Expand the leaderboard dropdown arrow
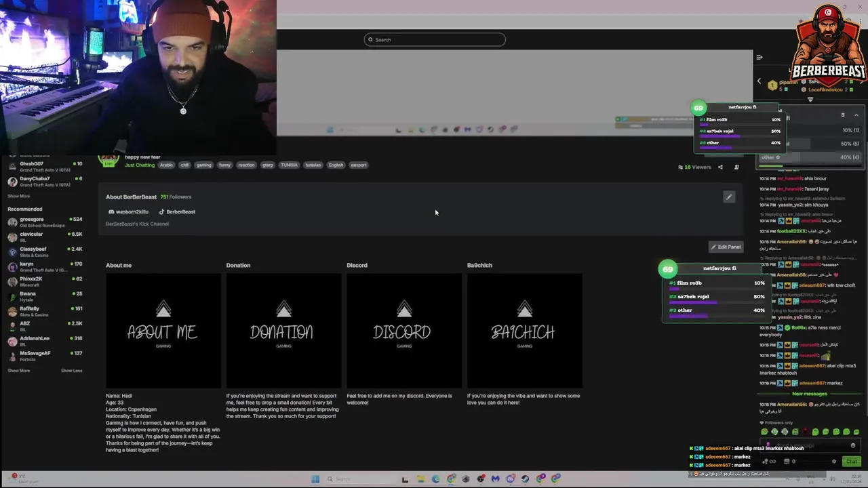 click(810, 100)
